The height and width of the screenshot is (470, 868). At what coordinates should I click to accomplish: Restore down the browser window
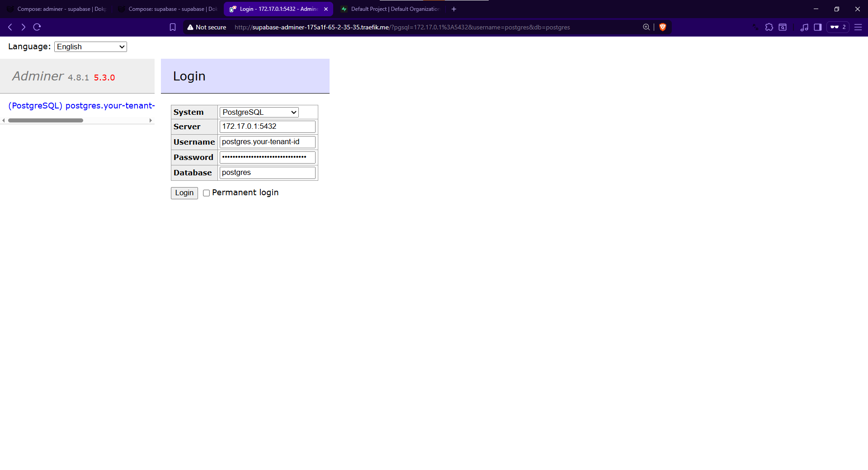click(x=837, y=9)
